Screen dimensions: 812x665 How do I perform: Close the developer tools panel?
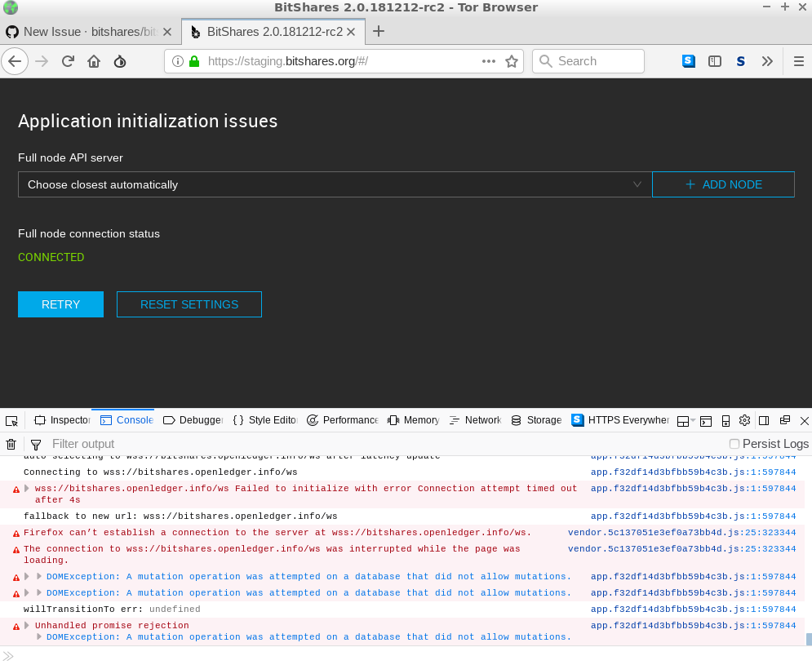tap(804, 421)
